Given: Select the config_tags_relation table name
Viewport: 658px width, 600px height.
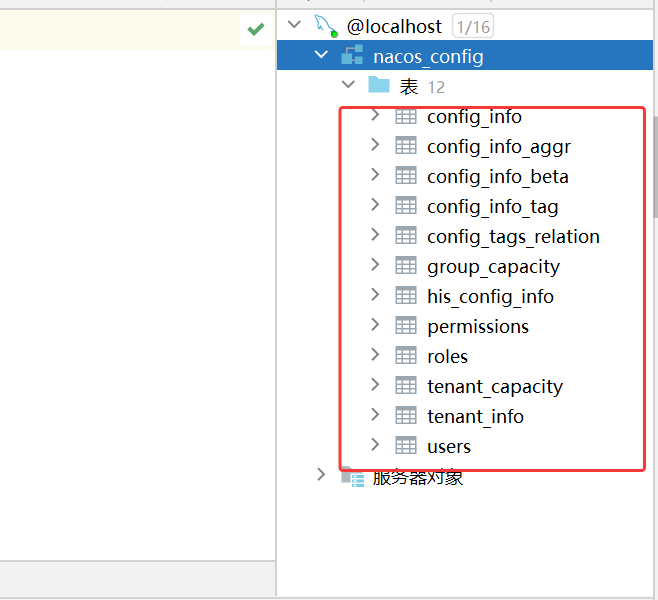Looking at the screenshot, I should (514, 237).
